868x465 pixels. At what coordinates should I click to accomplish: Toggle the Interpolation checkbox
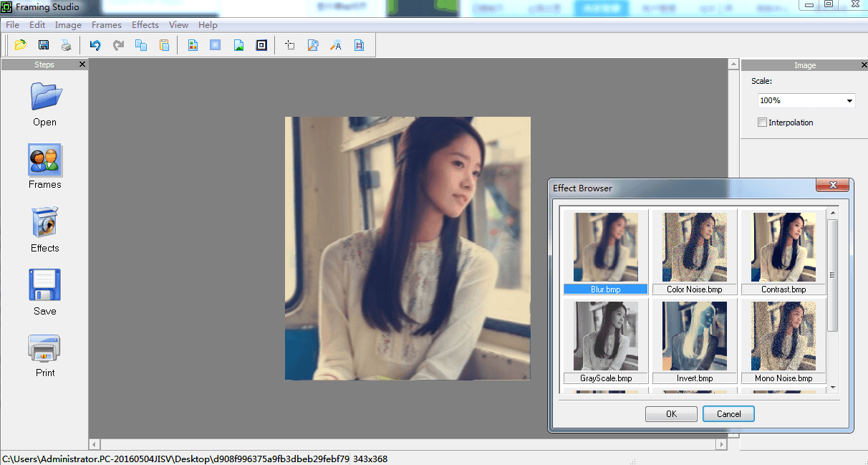(763, 122)
